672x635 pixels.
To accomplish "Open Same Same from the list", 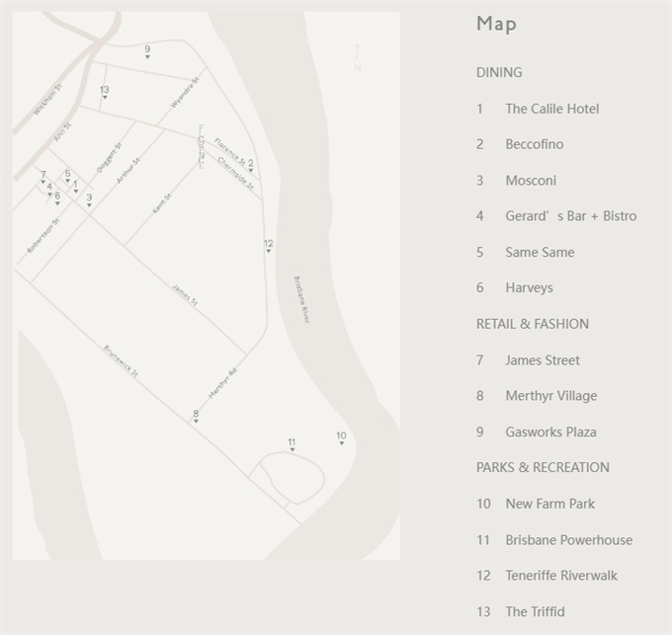I will (540, 252).
